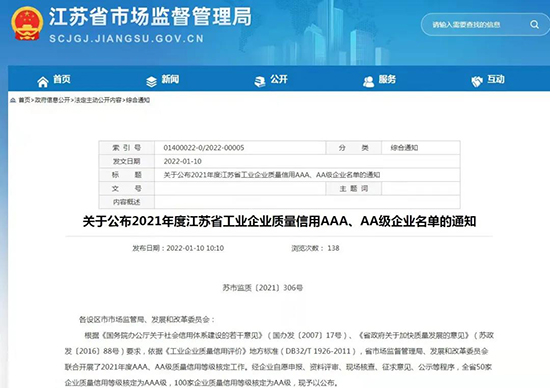Select issue date 2022-01-10 in table
Screen dimensions: 550x388
[x=182, y=161]
